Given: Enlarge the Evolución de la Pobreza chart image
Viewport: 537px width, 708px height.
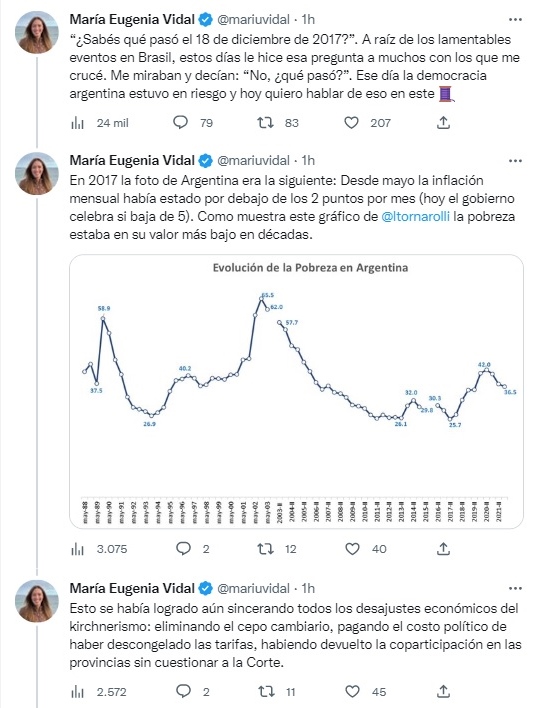Looking at the screenshot, I should [296, 391].
